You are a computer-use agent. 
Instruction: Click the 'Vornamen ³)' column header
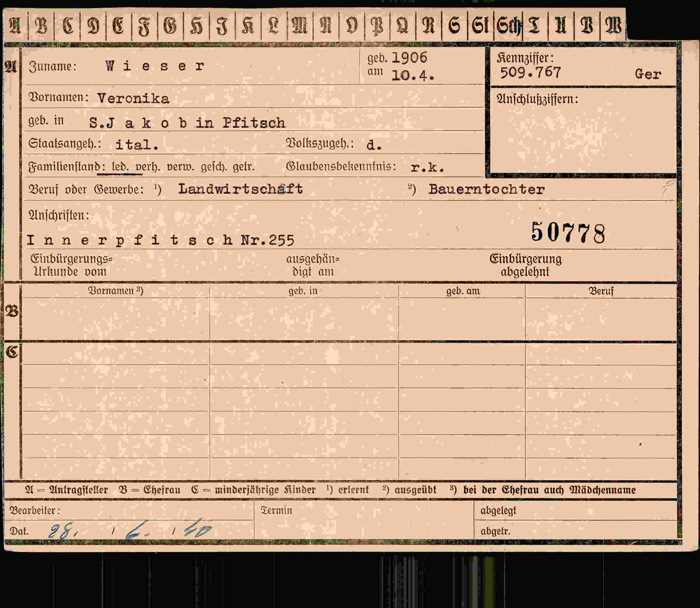coord(116,291)
